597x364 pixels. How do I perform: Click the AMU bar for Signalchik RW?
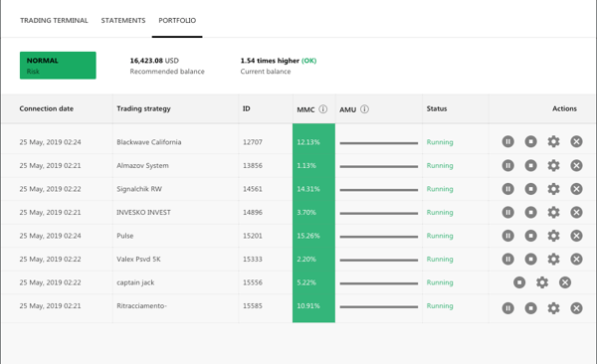pos(379,190)
